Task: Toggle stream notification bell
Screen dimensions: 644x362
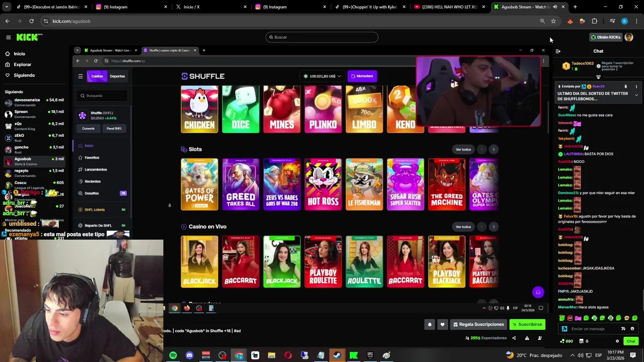Action: (x=430, y=325)
